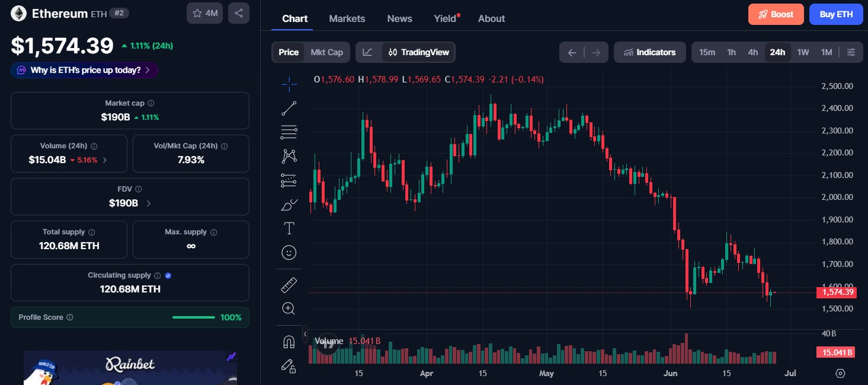
Task: Show Profile Score info icon
Action: pos(70,317)
